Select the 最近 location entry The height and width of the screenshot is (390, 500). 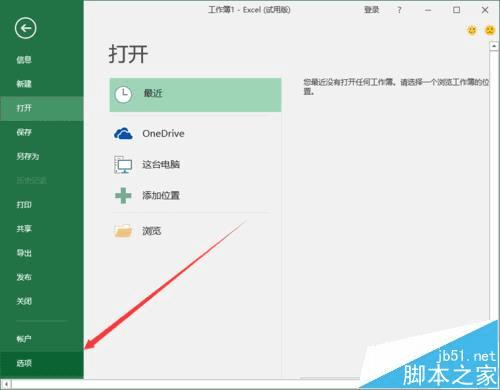coord(195,95)
